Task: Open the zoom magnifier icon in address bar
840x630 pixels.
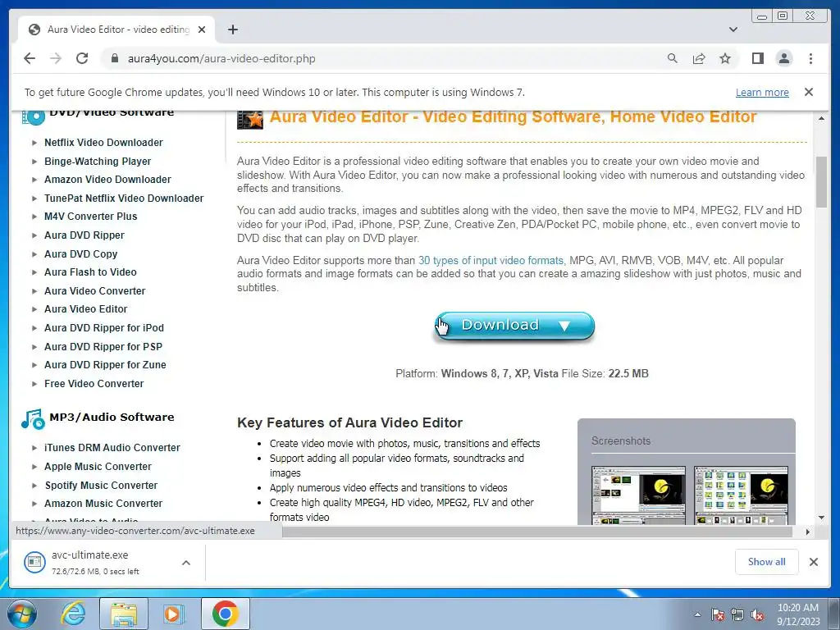Action: (673, 58)
